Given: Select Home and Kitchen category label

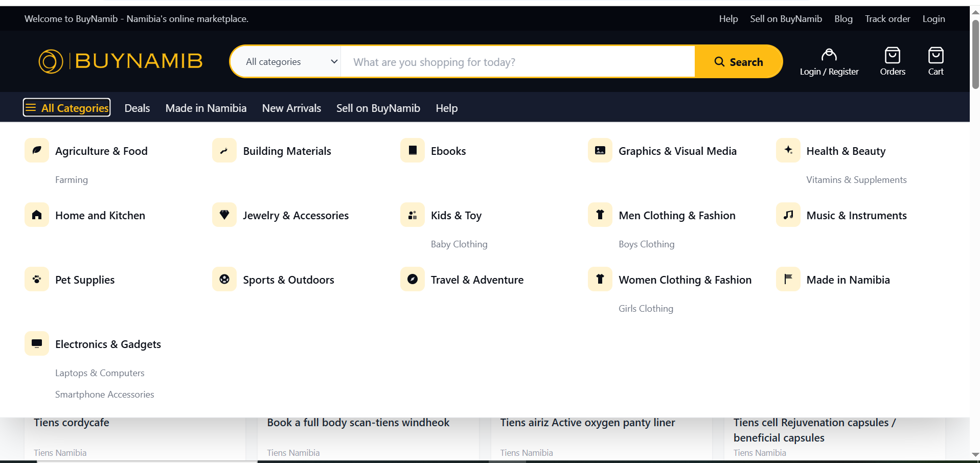Looking at the screenshot, I should point(100,216).
